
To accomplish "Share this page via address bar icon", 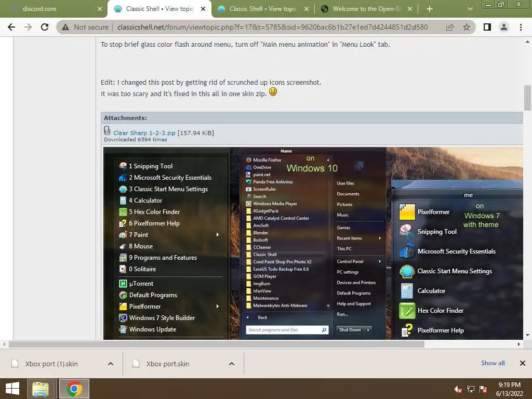I will pyautogui.click(x=450, y=27).
